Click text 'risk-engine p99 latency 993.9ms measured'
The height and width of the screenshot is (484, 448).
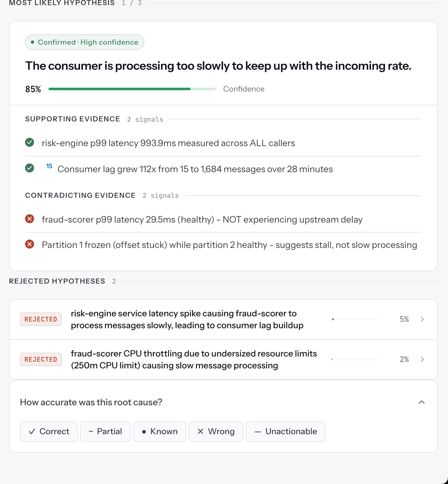point(130,143)
